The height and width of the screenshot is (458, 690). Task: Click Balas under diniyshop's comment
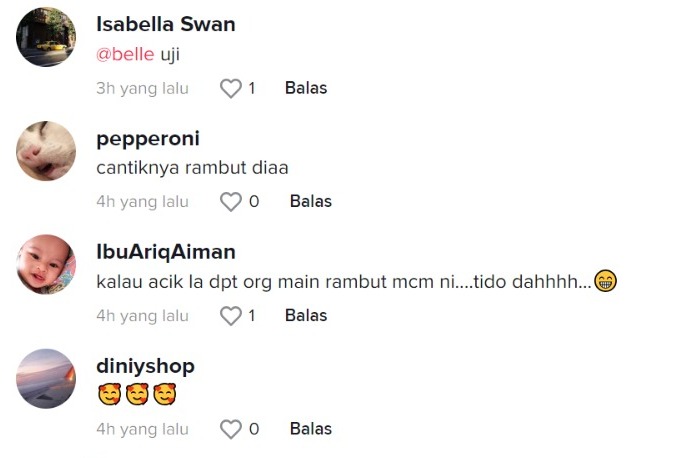(311, 429)
